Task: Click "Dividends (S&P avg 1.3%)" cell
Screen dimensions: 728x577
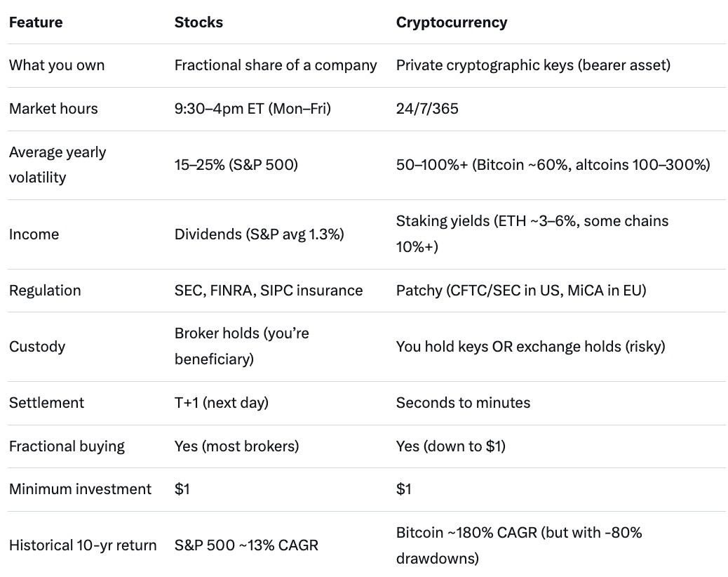Action: click(x=259, y=234)
